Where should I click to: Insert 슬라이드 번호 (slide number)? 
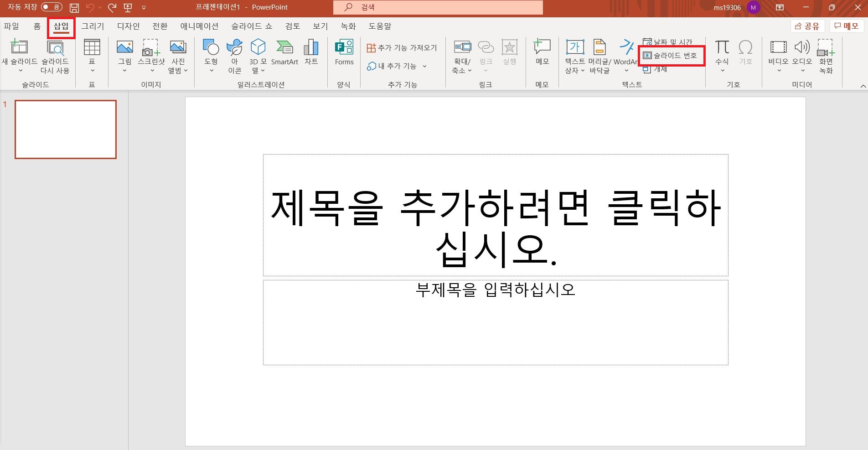pos(672,56)
